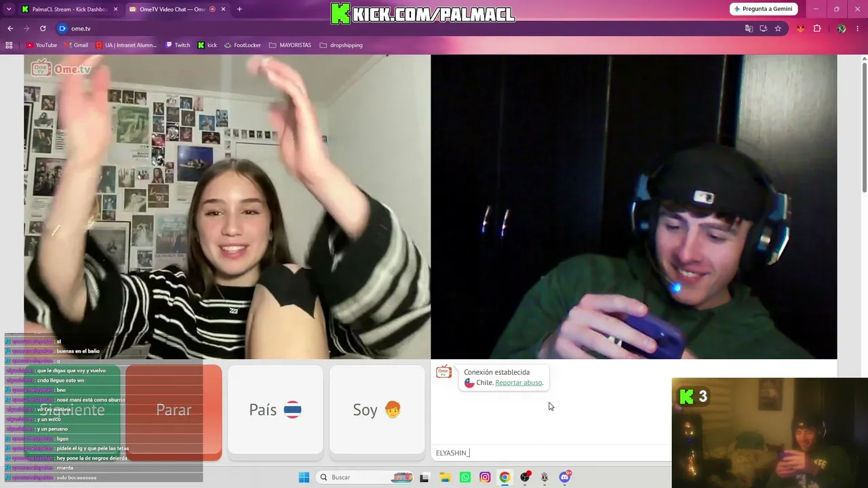Image resolution: width=868 pixels, height=488 pixels.
Task: Open a new browser tab
Action: [239, 9]
